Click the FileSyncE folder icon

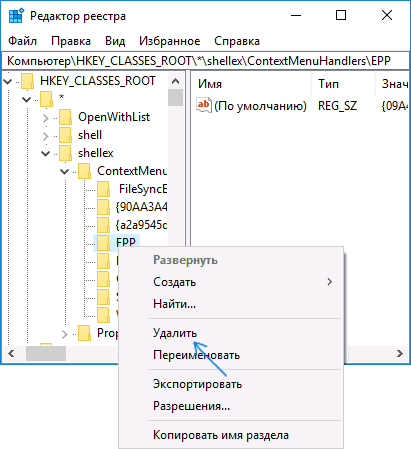point(103,189)
